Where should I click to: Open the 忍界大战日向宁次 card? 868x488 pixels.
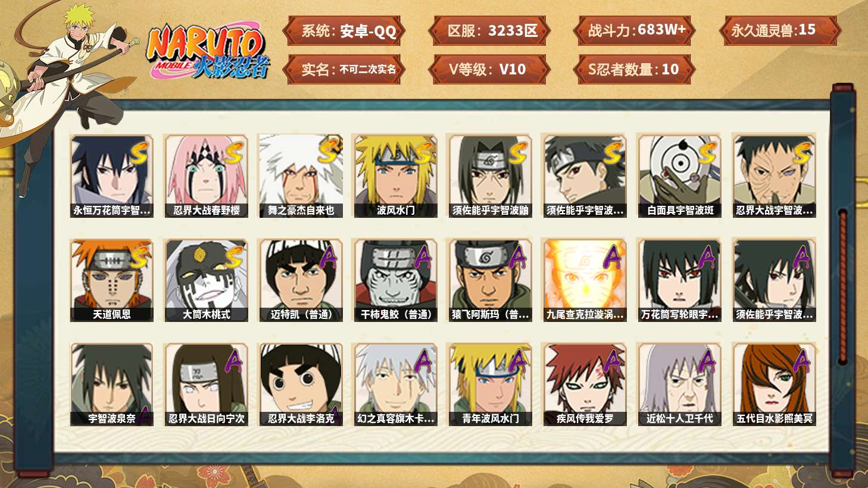tap(206, 384)
